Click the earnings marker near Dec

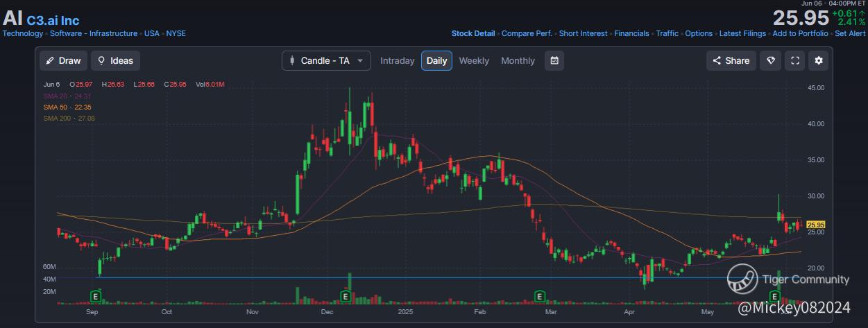click(x=345, y=297)
